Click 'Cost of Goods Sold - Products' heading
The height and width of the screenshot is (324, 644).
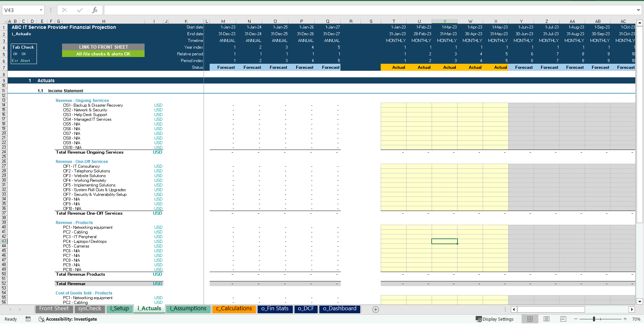tap(84, 293)
